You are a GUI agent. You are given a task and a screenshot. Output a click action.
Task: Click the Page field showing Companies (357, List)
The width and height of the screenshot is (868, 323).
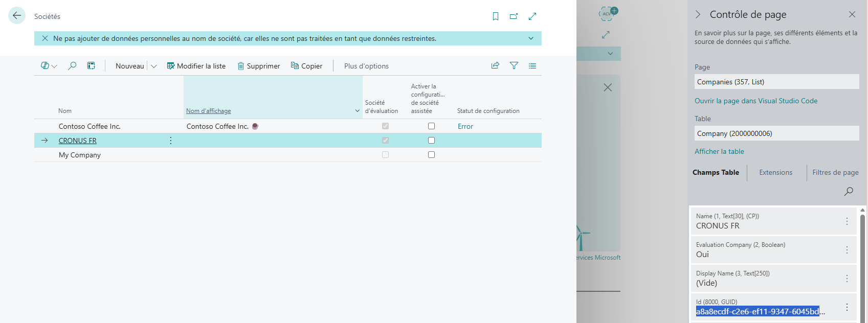(x=776, y=82)
